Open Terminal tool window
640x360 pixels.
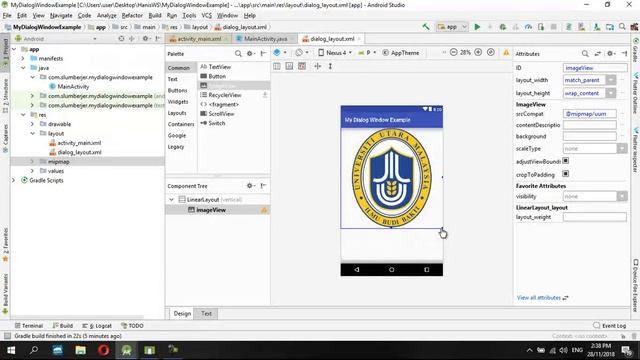tap(29, 326)
